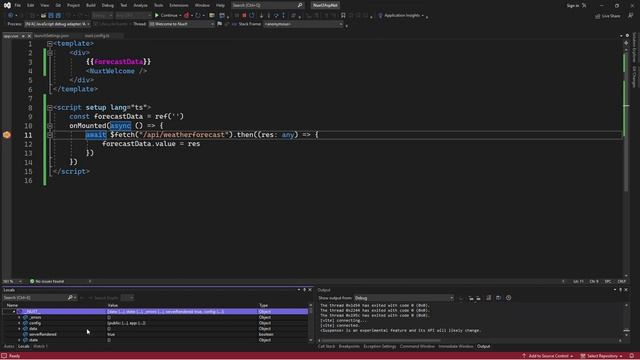Click the Live Share button

tap(608, 16)
